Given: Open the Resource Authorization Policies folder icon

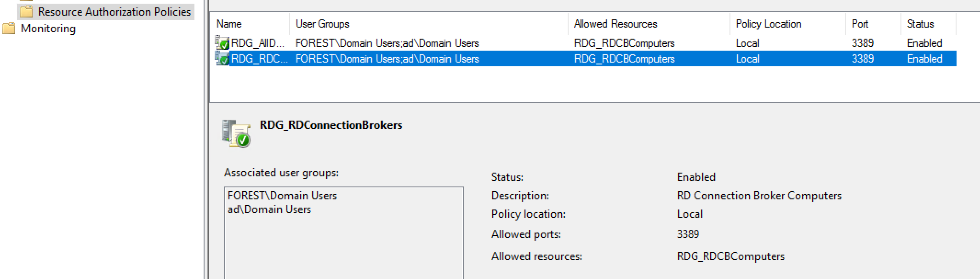Looking at the screenshot, I should pyautogui.click(x=26, y=12).
